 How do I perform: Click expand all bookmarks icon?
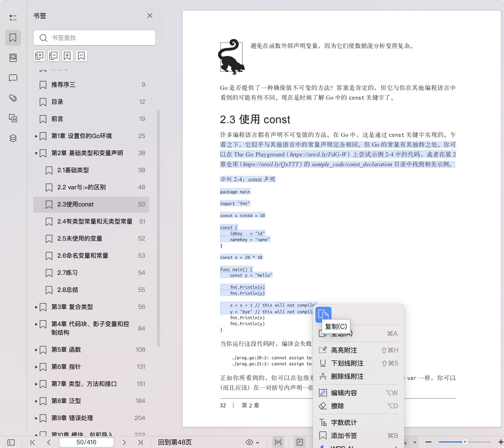coord(39,56)
